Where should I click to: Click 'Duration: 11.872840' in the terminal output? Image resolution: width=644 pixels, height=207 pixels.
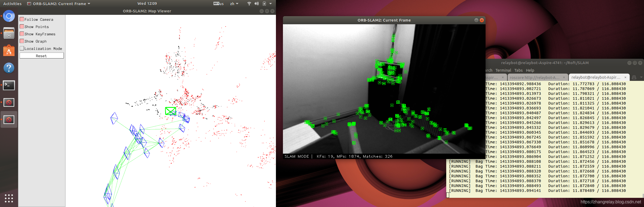pos(571,186)
